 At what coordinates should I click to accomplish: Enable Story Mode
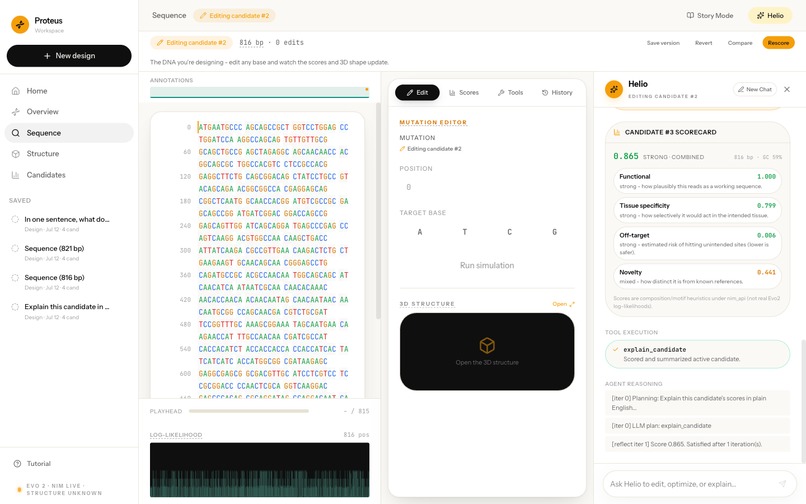coord(710,15)
